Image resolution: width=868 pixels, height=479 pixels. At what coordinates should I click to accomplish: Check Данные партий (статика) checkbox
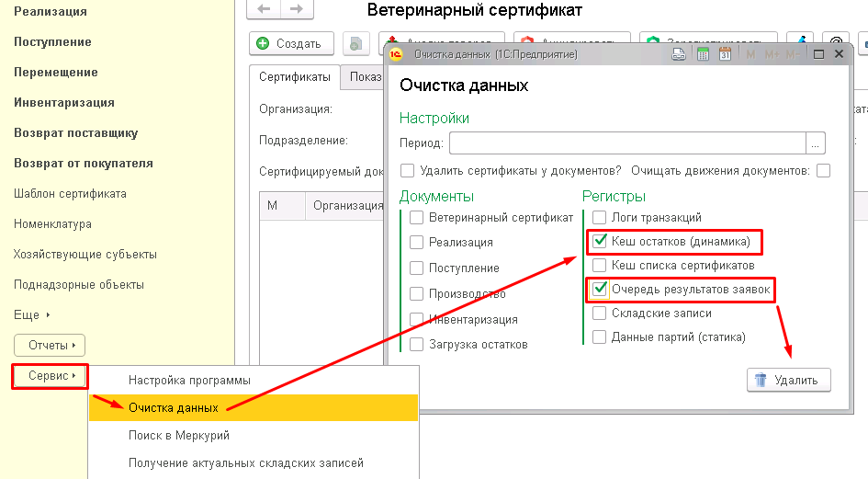tap(599, 337)
